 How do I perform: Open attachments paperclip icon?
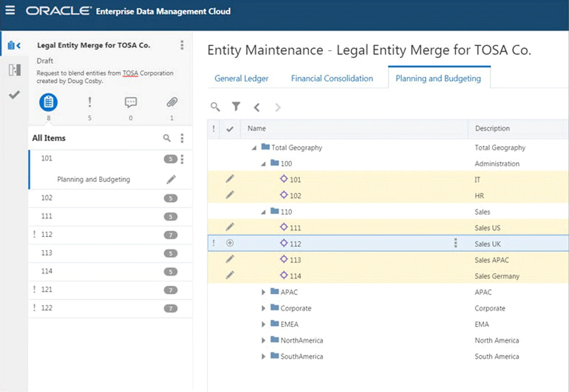pos(172,102)
